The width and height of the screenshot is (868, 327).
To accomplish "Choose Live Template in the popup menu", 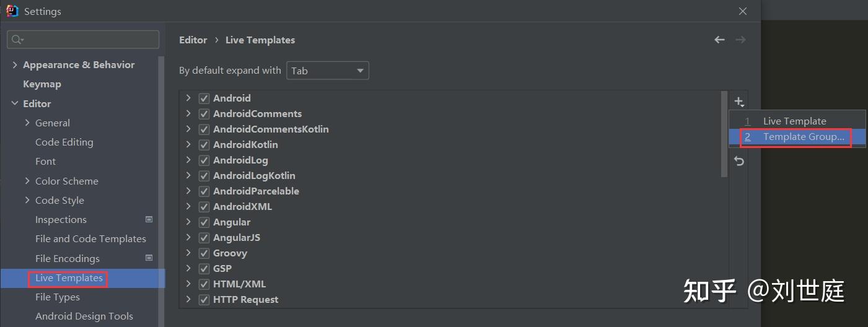I will click(x=794, y=121).
